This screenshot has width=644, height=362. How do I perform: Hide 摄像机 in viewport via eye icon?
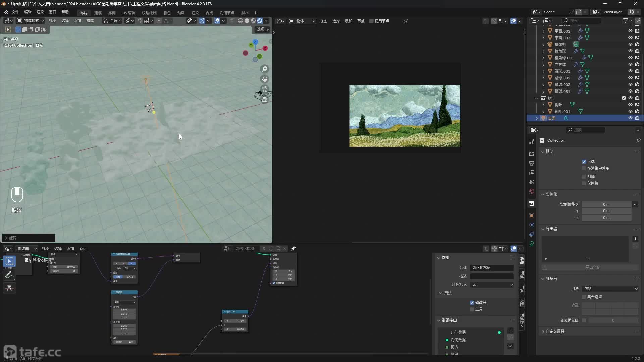630,44
